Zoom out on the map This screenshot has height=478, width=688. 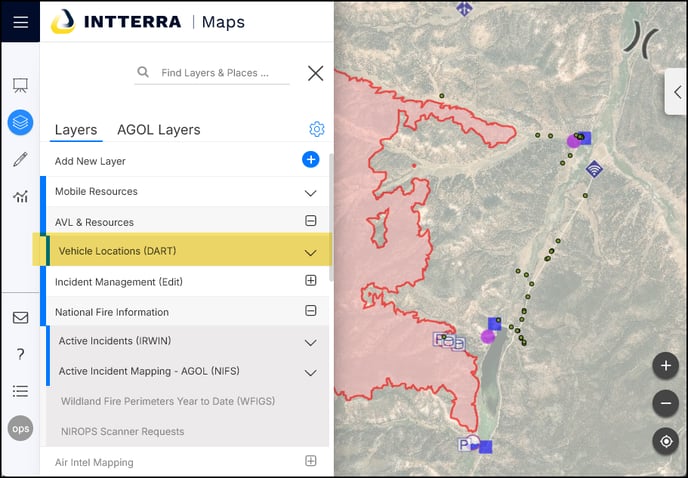[666, 403]
